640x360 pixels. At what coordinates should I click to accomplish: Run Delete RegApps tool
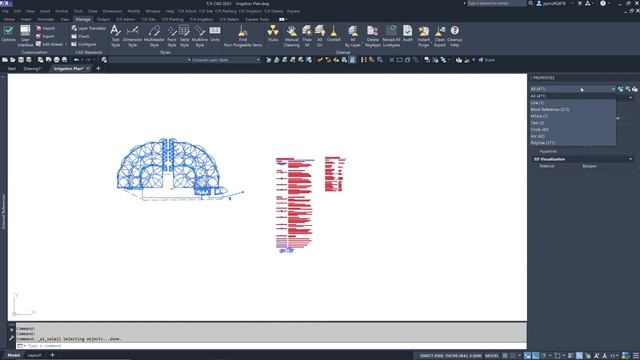pyautogui.click(x=372, y=36)
